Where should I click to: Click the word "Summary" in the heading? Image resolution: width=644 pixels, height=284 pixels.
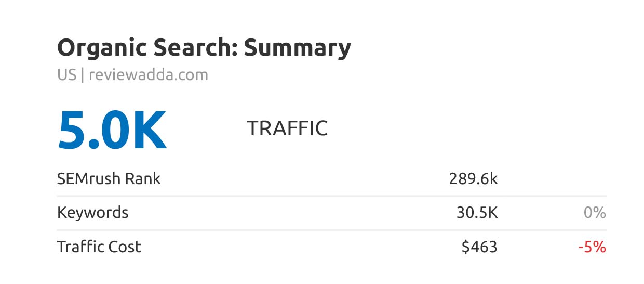(x=298, y=48)
